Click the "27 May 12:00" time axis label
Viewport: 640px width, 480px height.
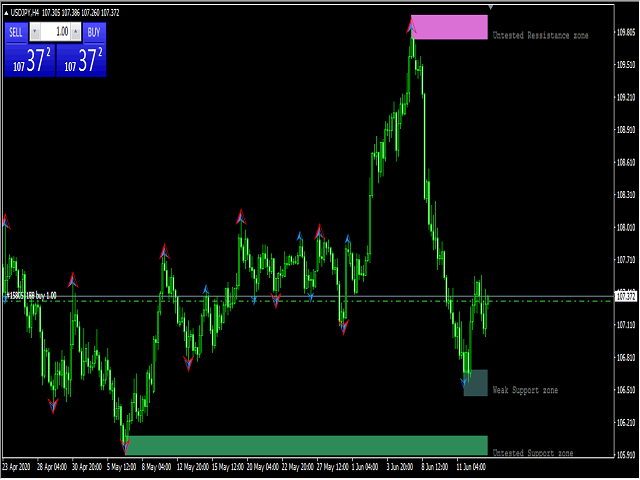point(333,467)
